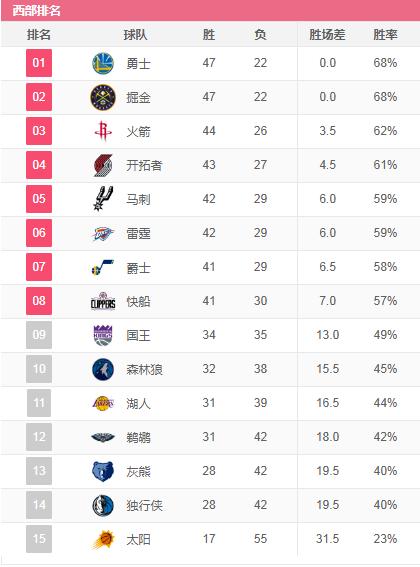Click the Jazz note logo
This screenshot has height=567, width=420.
point(103,267)
